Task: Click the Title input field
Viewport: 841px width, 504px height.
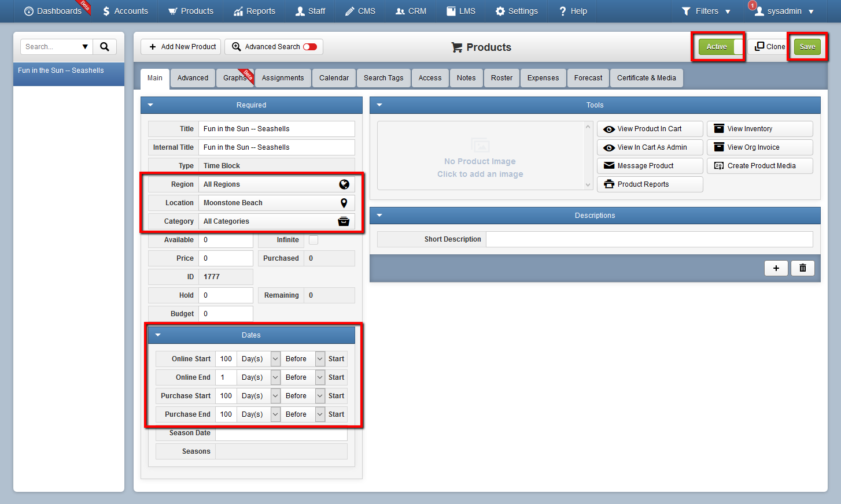Action: (x=276, y=129)
